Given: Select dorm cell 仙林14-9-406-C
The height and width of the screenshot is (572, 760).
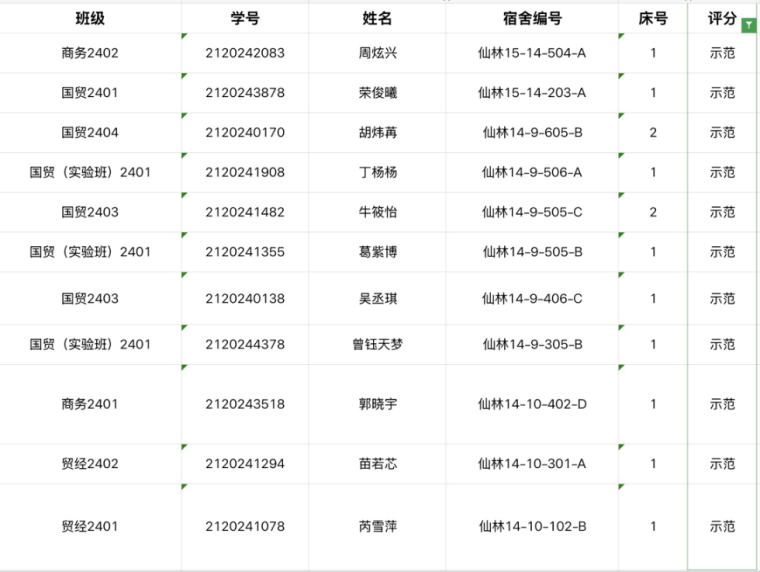Looking at the screenshot, I should click(532, 298).
